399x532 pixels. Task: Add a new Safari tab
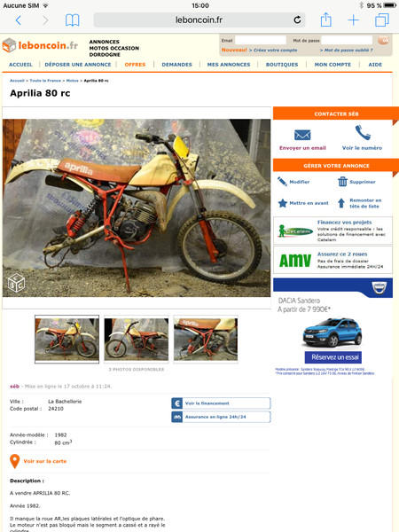pyautogui.click(x=353, y=20)
